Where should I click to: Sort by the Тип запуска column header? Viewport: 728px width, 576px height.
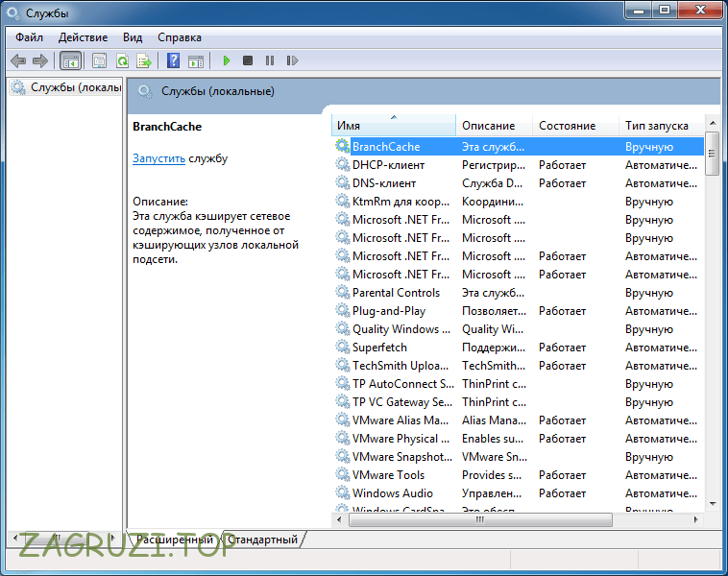(662, 126)
